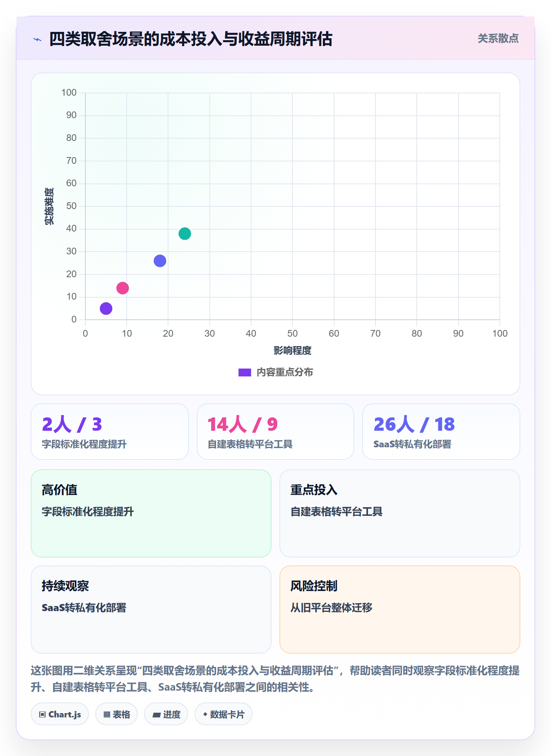
Task: Click 字段标准化程度提升 under the 2人 stat
Action: pos(84,445)
